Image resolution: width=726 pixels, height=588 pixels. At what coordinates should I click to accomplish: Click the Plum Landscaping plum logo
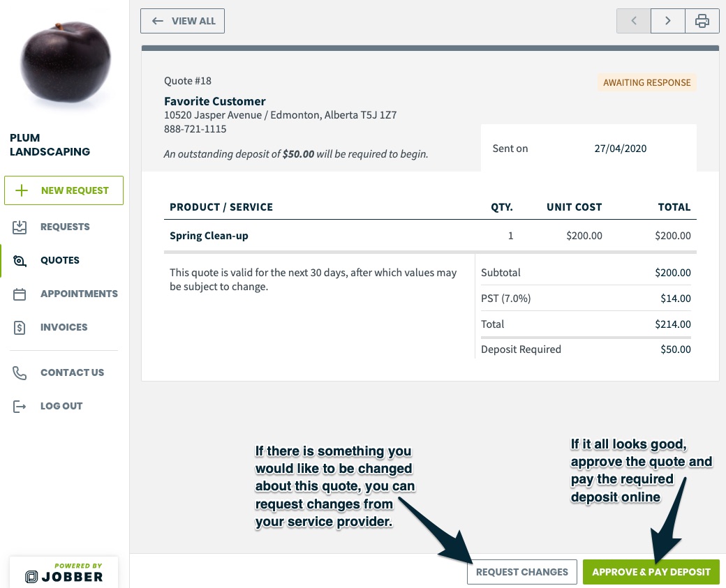(x=66, y=62)
